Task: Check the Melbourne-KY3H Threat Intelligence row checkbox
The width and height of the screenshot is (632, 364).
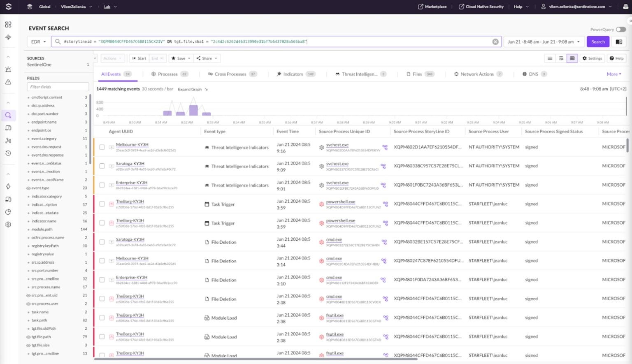Action: [102, 147]
